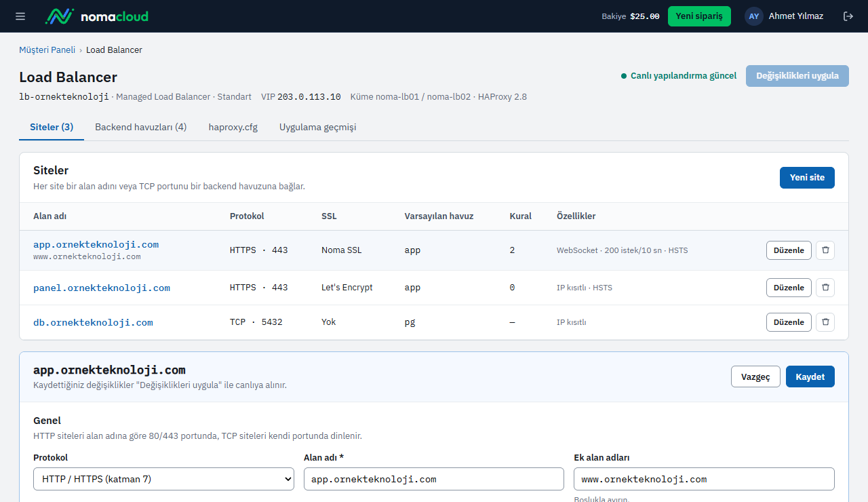Open the hamburger navigation menu

tap(20, 16)
